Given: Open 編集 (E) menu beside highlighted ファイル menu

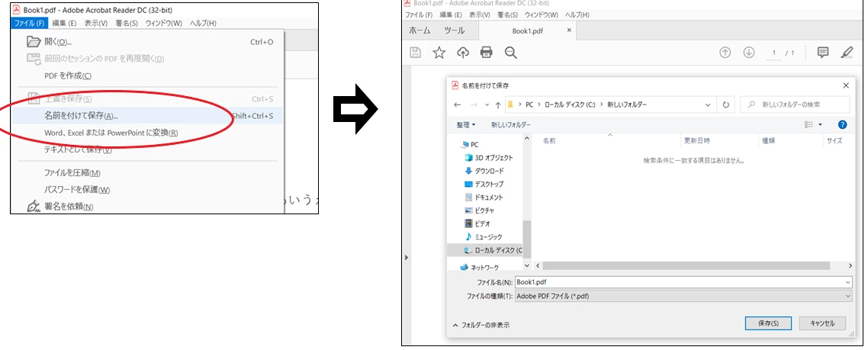Looking at the screenshot, I should coord(64,24).
